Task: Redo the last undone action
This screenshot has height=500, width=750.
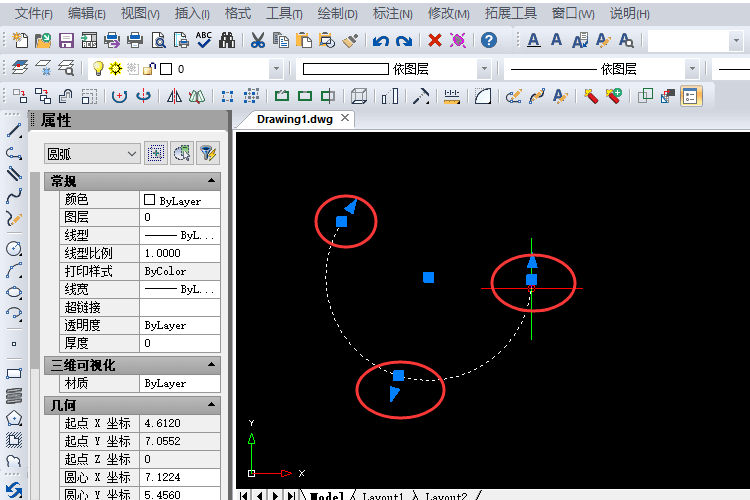Action: coord(404,41)
